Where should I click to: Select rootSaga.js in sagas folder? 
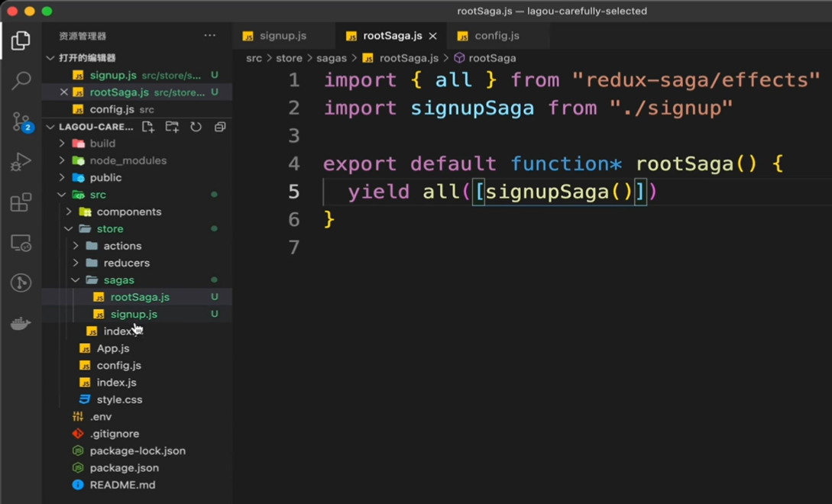click(137, 297)
